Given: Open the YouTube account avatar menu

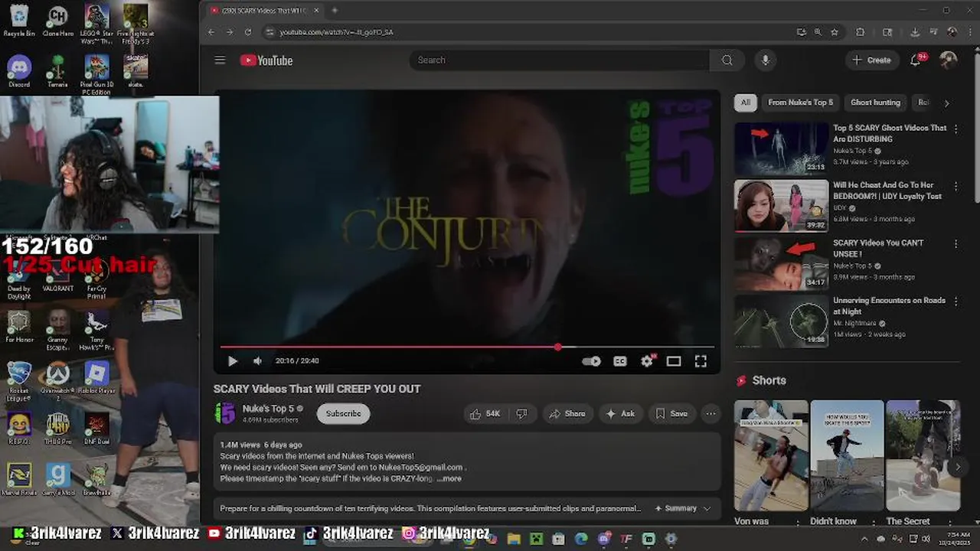Looking at the screenshot, I should click(948, 60).
